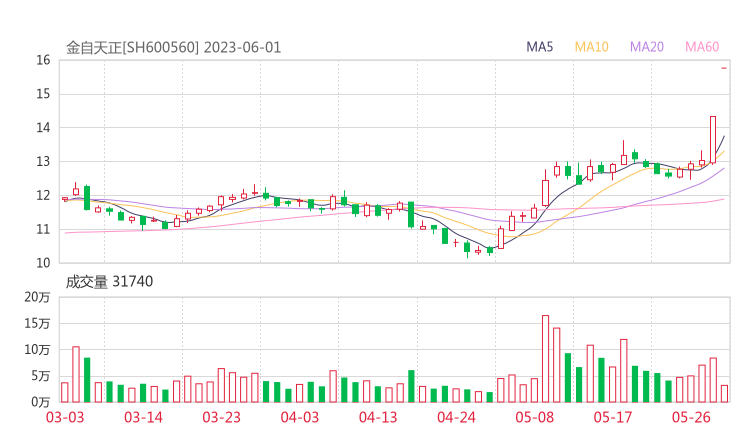Image resolution: width=740 pixels, height=440 pixels.
Task: Click the 03-23 date axis label
Action: click(221, 417)
